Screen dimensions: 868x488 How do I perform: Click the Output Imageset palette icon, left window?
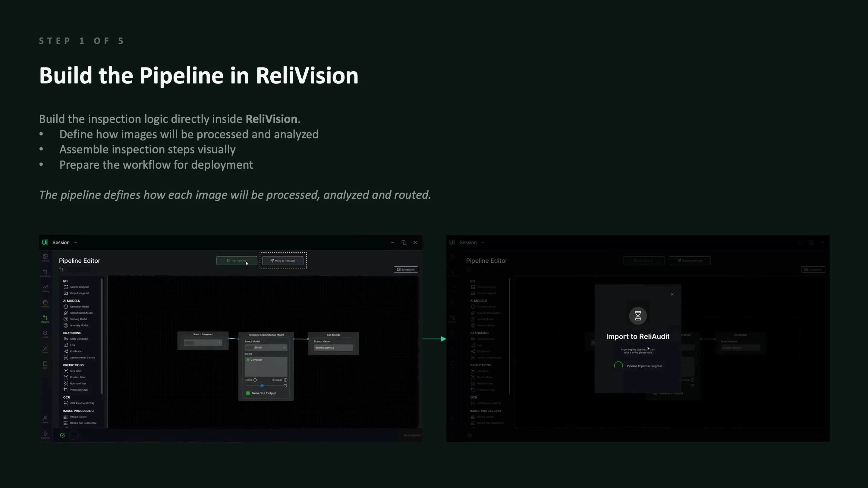[x=66, y=293]
